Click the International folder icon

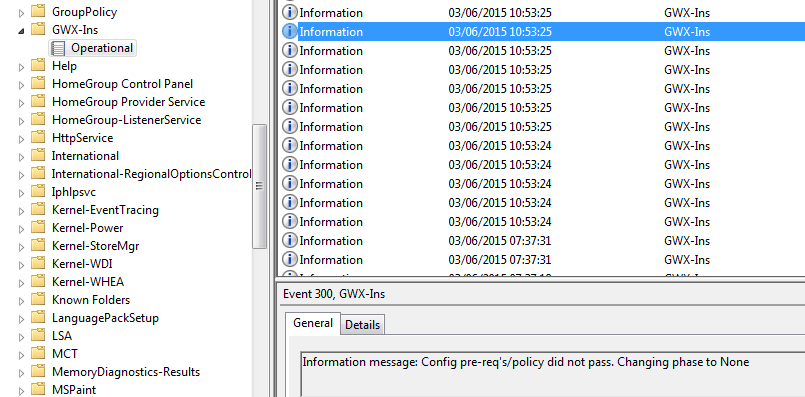(38, 155)
